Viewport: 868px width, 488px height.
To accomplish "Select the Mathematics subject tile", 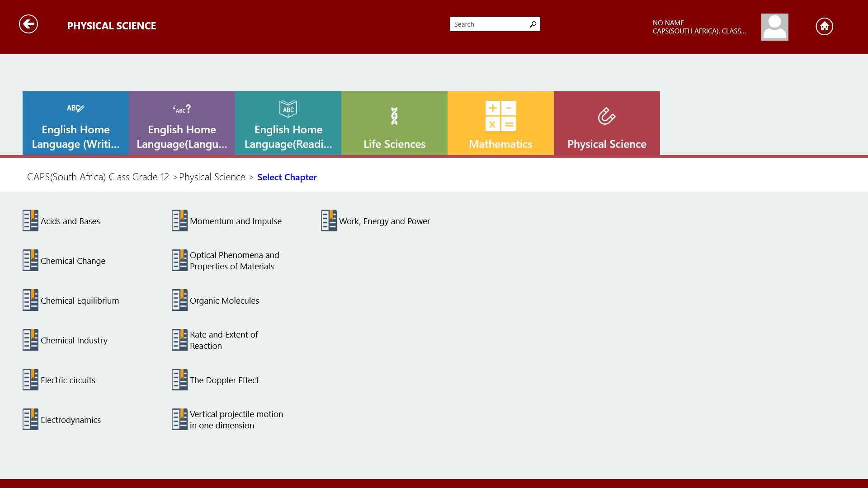I will pos(500,123).
